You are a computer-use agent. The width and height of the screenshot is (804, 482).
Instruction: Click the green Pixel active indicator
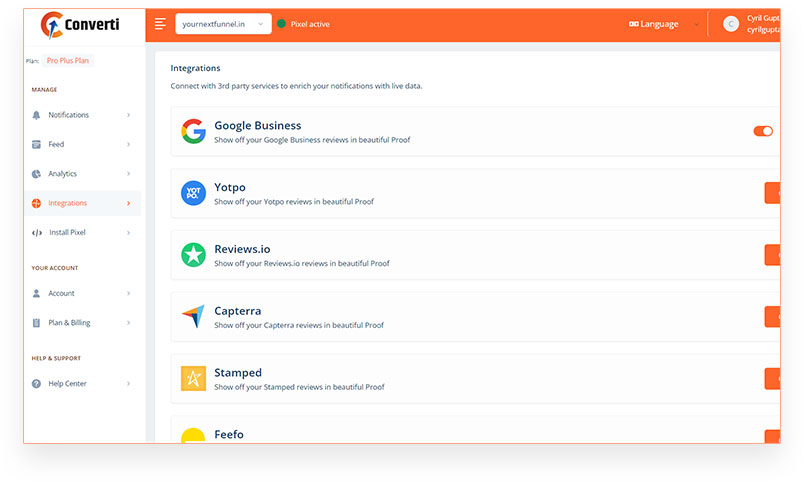[x=281, y=24]
